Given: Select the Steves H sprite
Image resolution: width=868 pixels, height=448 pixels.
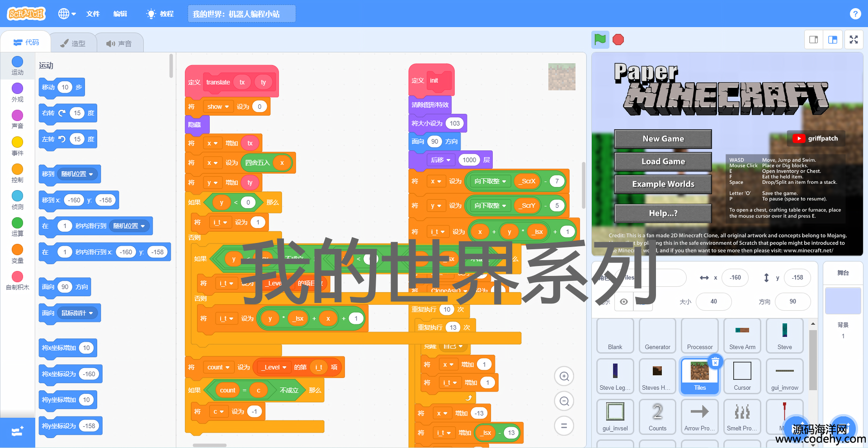Looking at the screenshot, I should pyautogui.click(x=657, y=376).
